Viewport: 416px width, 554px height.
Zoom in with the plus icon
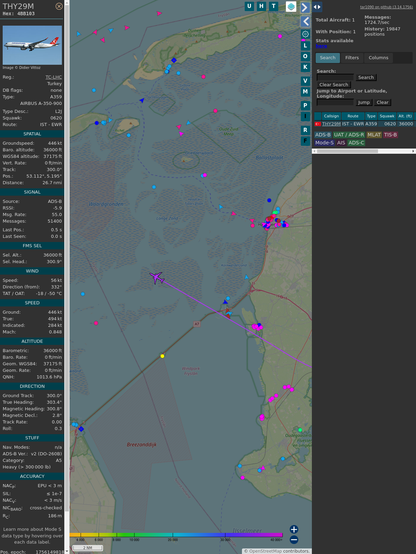pos(294,529)
